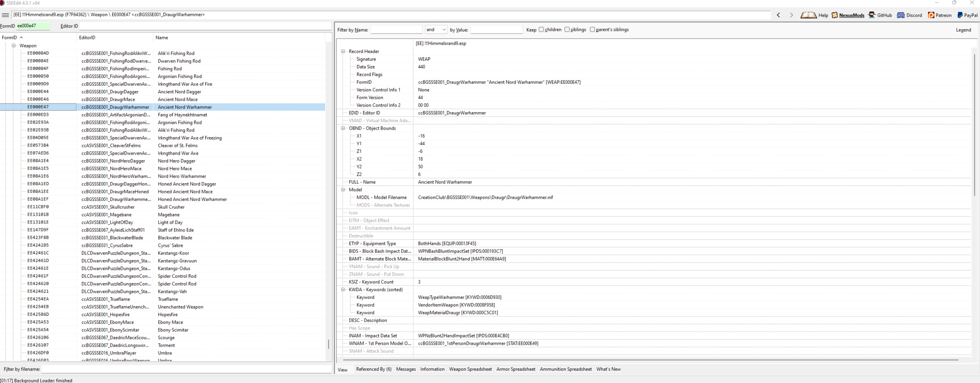Screen dimensions: 980x383
Task: Collapse the KWDA - Keywords section
Action: point(344,290)
